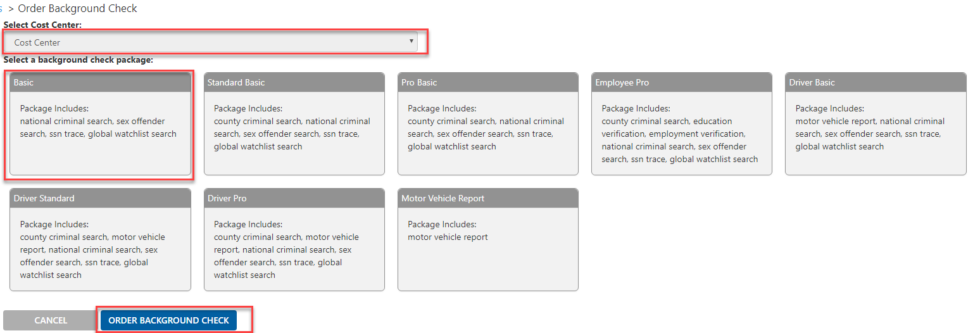Image resolution: width=980 pixels, height=333 pixels.
Task: Pick the Driver Pro package card
Action: point(294,239)
